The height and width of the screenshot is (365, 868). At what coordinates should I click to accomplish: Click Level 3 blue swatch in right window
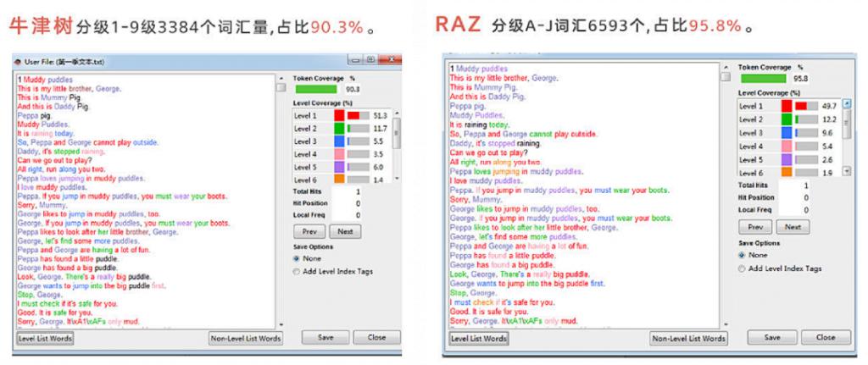pos(787,133)
